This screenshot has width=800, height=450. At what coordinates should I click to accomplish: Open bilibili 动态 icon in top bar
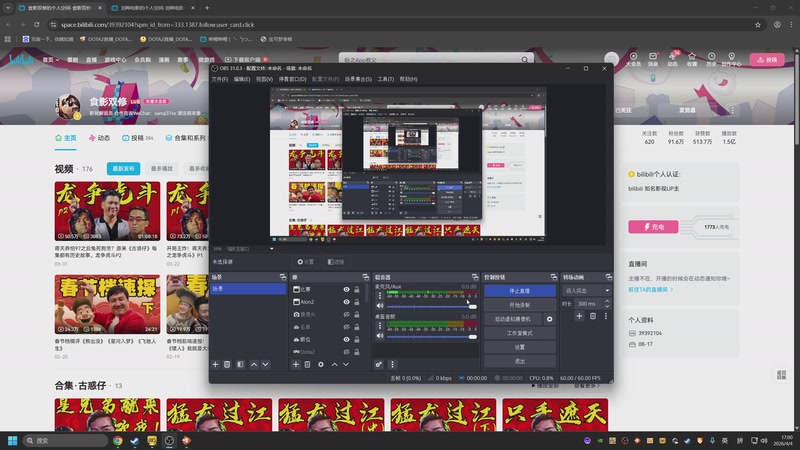(672, 59)
